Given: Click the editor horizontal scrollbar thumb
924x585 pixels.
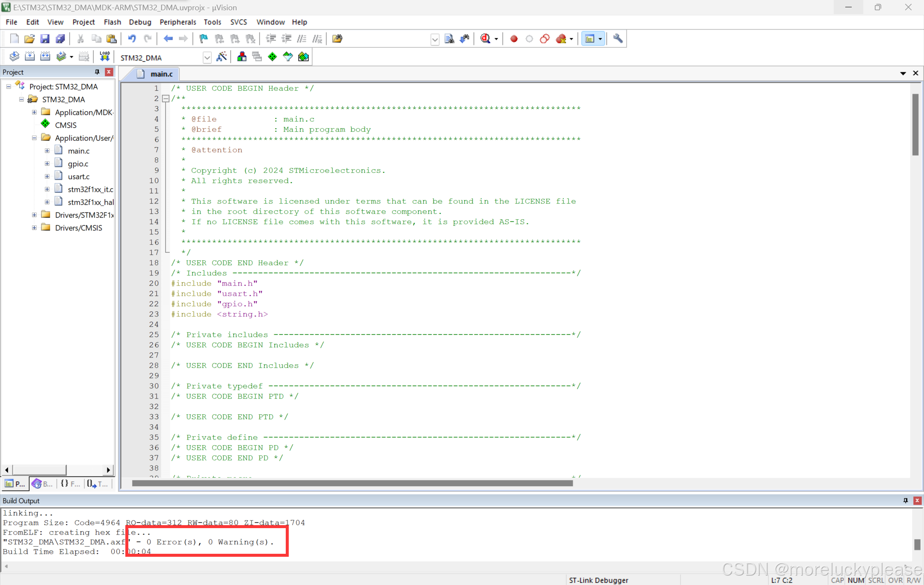Looking at the screenshot, I should coord(352,483).
